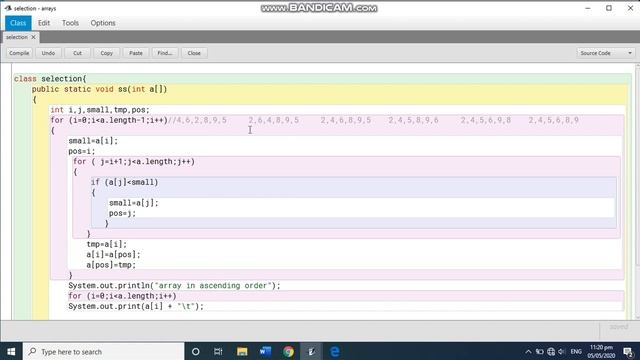Click the line 'a[pos]=tmp;'
The height and width of the screenshot is (360, 640).
click(x=111, y=265)
